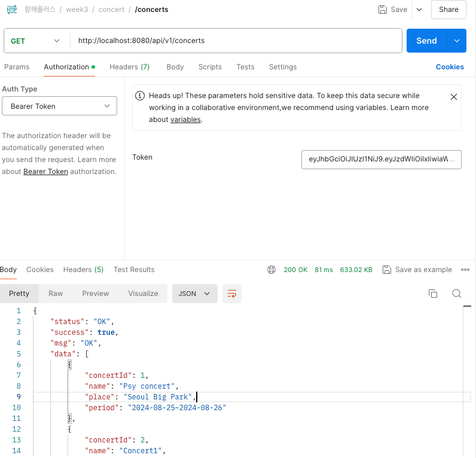The height and width of the screenshot is (458, 476).
Task: Open the response Headers (5) tab
Action: click(x=83, y=270)
